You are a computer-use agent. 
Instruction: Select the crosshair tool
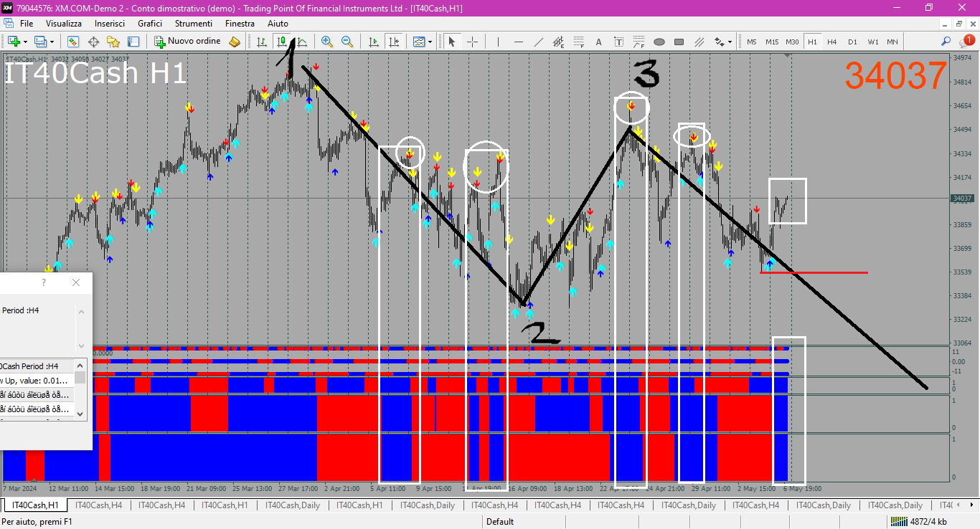[x=472, y=42]
